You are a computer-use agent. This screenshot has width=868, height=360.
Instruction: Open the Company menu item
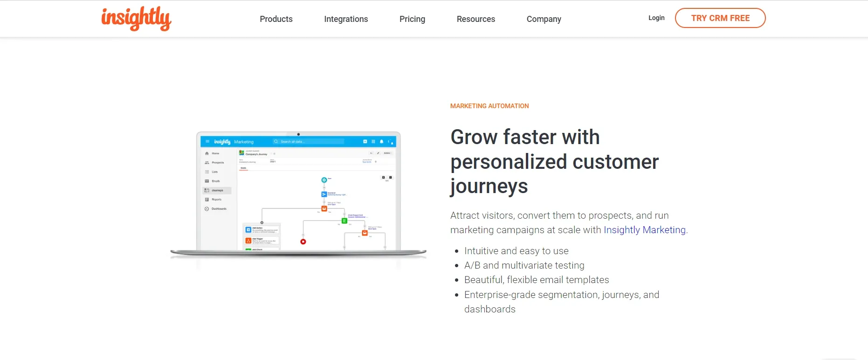(x=544, y=19)
